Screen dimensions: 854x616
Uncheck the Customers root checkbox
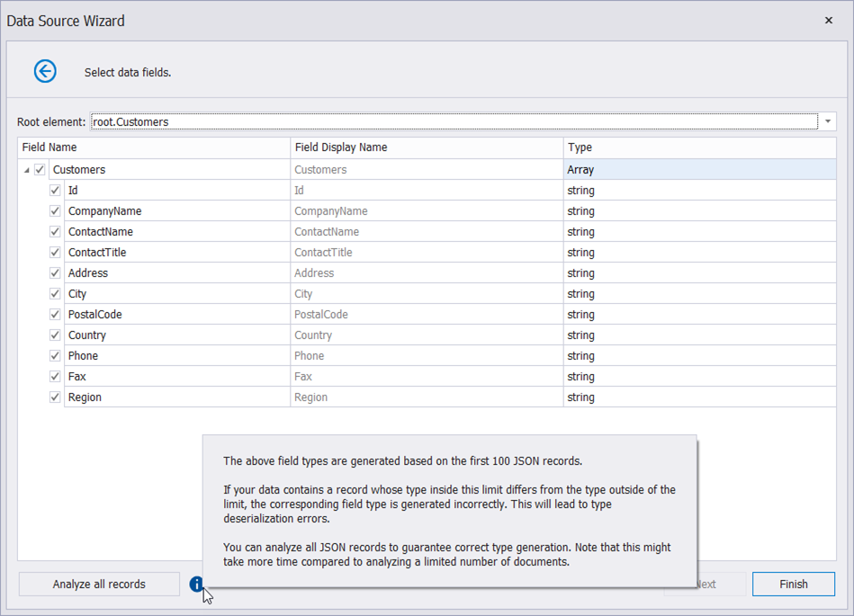[x=40, y=170]
